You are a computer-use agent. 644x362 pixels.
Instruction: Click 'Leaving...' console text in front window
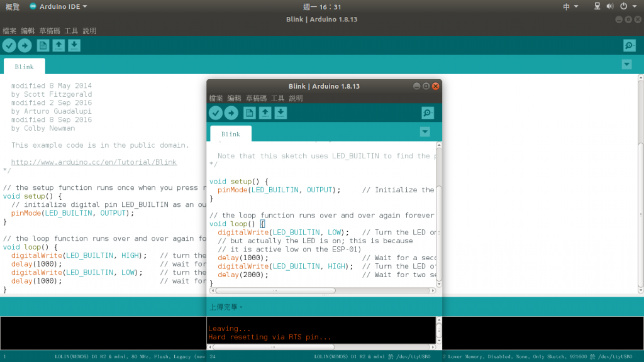coord(229,328)
